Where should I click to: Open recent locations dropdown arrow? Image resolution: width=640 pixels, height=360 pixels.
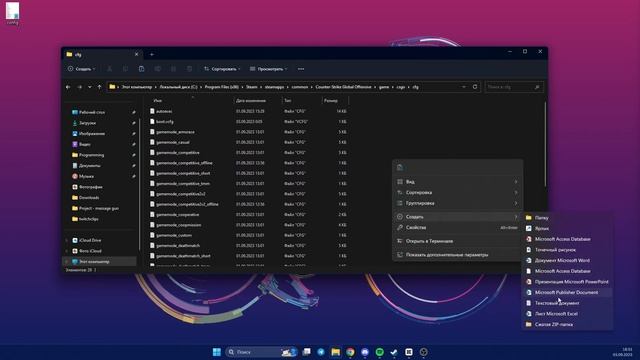[90, 87]
